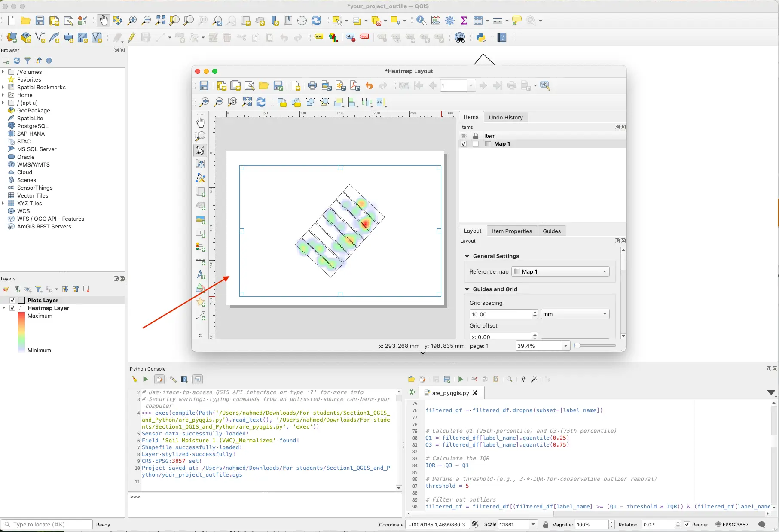Click the Zoom Full extent icon
The image size is (779, 532).
click(160, 21)
